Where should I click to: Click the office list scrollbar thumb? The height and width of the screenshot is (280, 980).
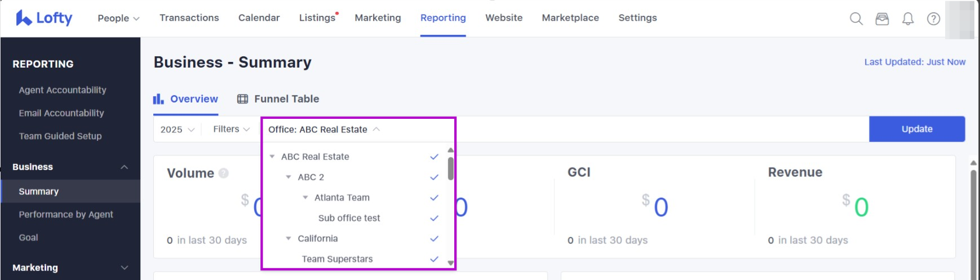[451, 168]
